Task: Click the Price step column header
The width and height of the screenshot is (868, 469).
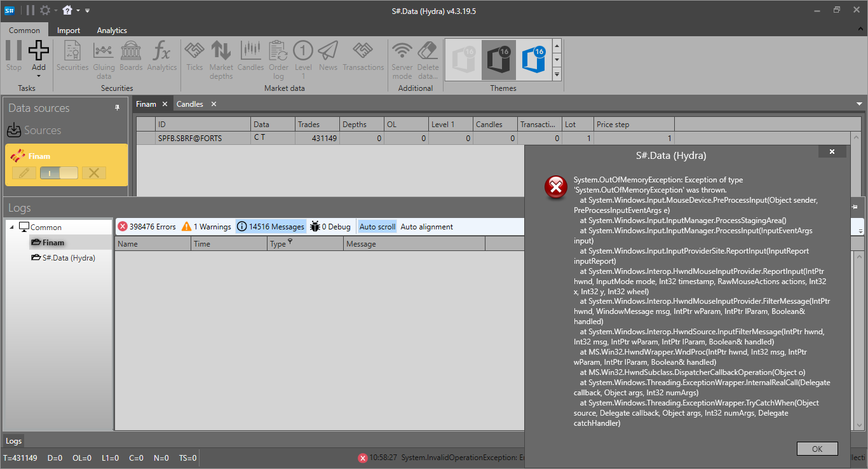Action: click(634, 125)
